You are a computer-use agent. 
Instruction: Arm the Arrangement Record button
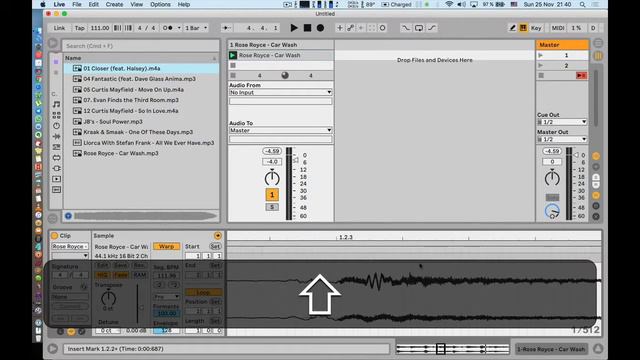(320, 28)
